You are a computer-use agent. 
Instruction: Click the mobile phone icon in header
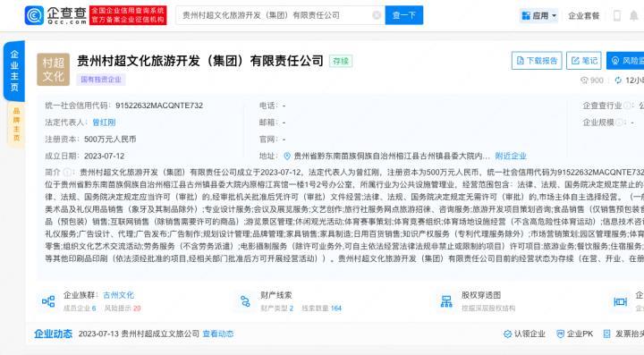616,15
